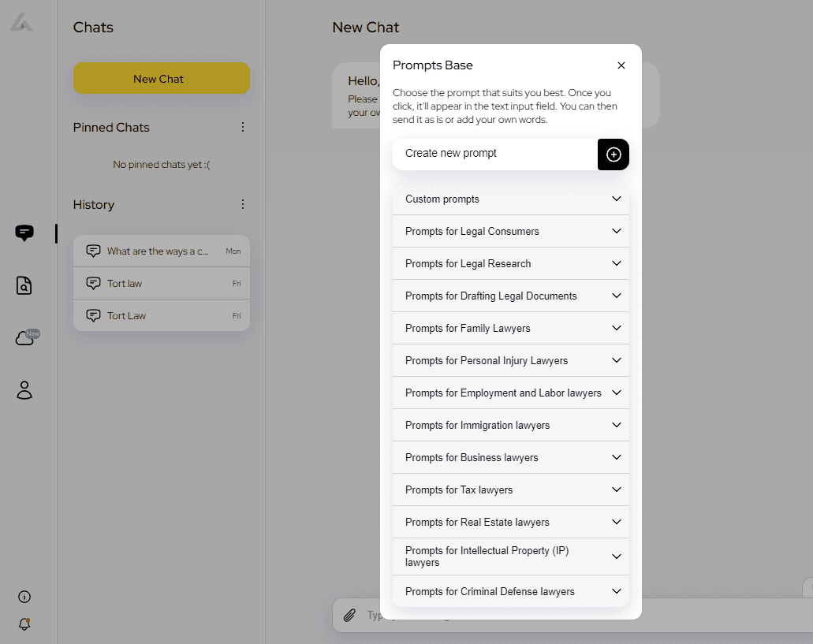This screenshot has width=813, height=644.
Task: Open the document search sidebar icon
Action: [24, 285]
